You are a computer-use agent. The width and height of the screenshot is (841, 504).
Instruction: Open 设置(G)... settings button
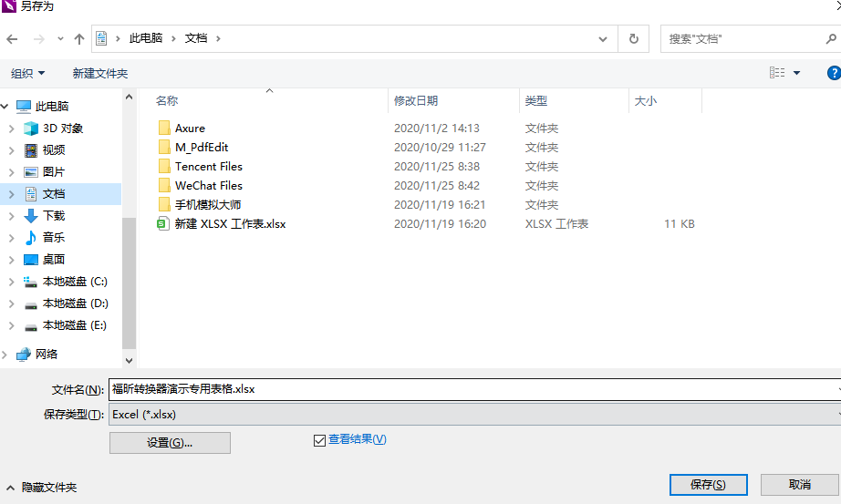click(170, 443)
